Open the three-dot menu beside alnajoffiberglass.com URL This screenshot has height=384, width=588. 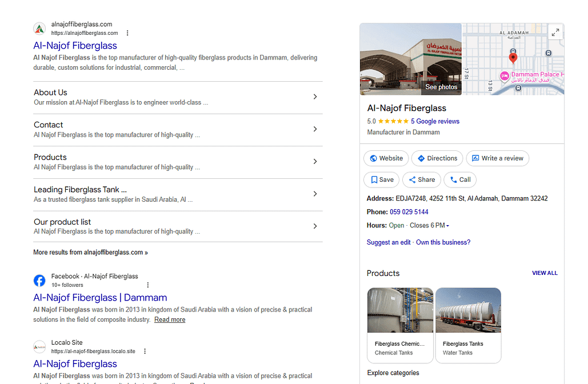pos(127,33)
